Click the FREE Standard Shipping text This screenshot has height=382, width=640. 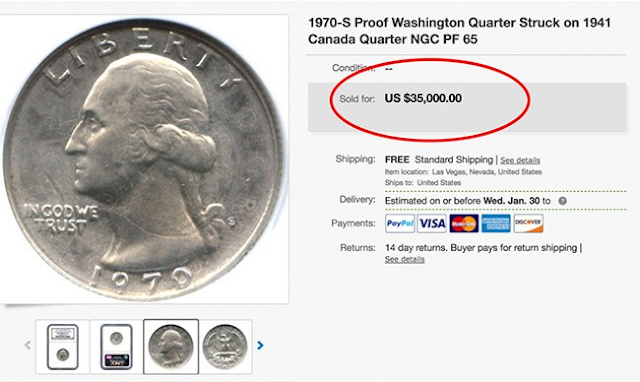click(x=439, y=160)
